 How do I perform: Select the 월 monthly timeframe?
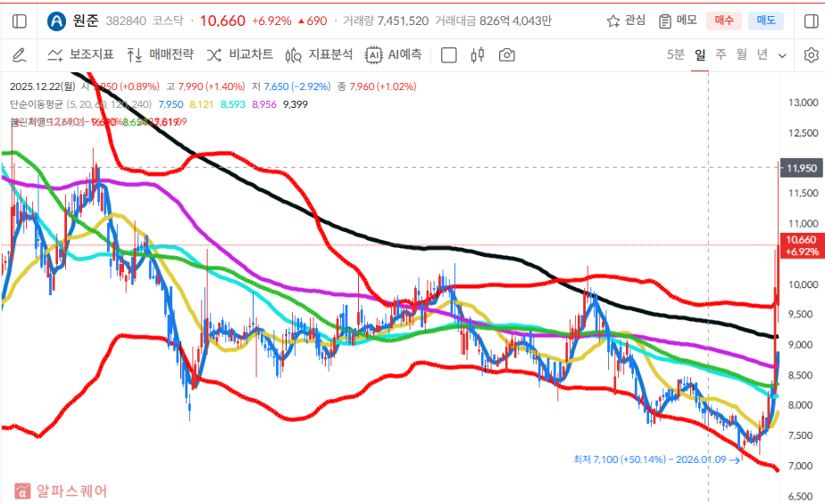[742, 55]
